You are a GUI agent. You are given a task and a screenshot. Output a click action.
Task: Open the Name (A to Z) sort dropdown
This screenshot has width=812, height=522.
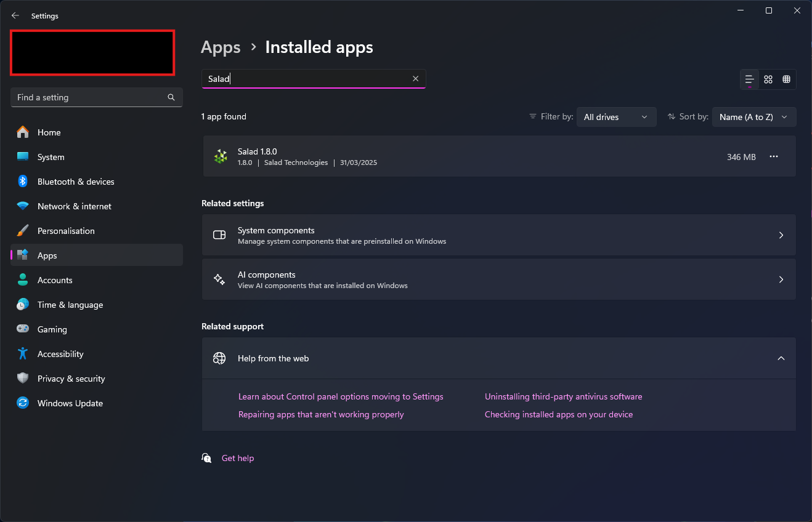click(x=754, y=117)
